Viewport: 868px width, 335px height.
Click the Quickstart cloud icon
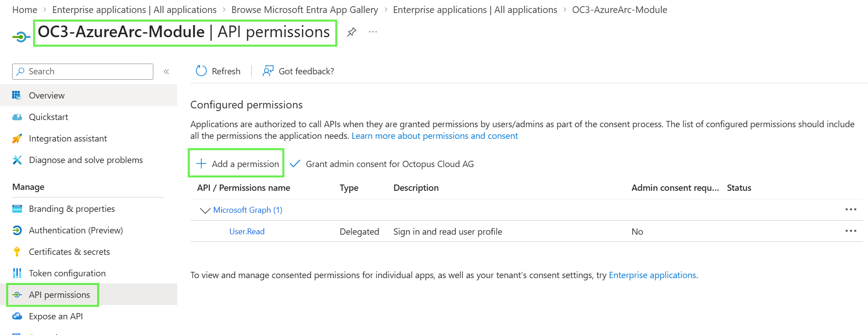(x=17, y=117)
